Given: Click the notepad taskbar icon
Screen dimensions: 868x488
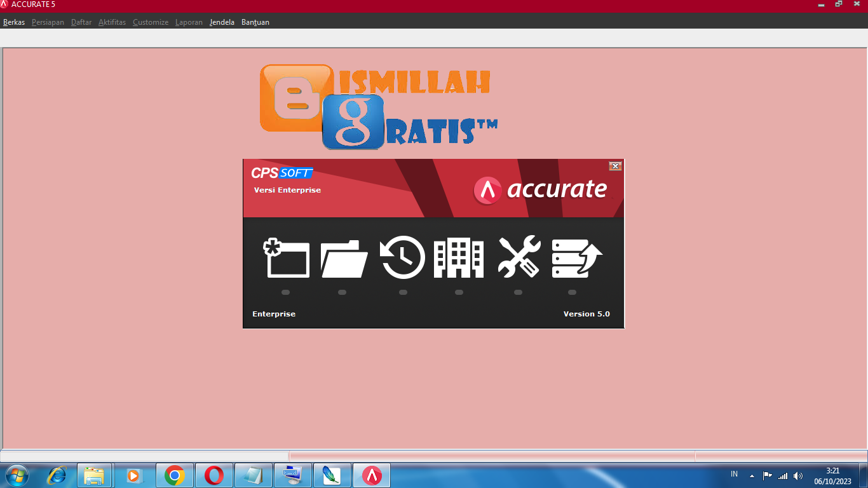Looking at the screenshot, I should [254, 475].
